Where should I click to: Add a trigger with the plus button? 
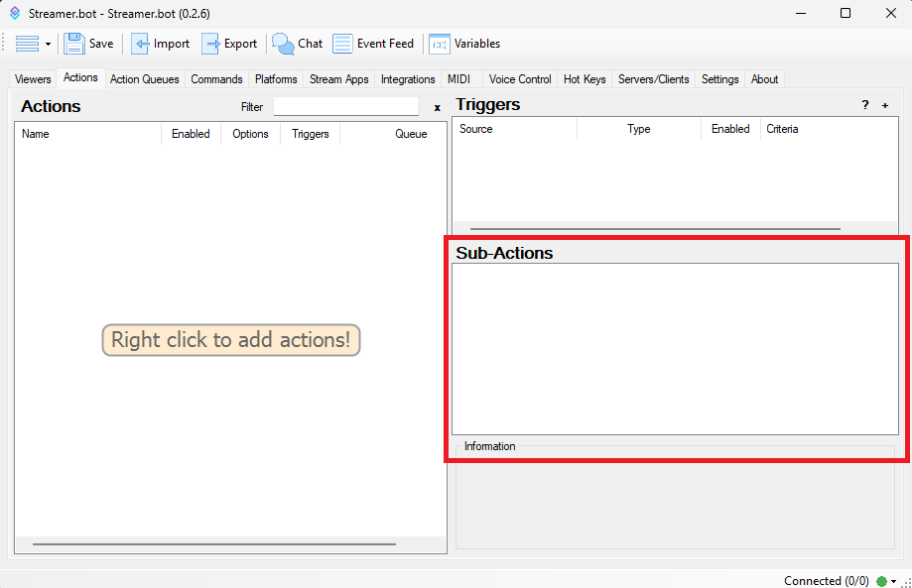pyautogui.click(x=885, y=105)
